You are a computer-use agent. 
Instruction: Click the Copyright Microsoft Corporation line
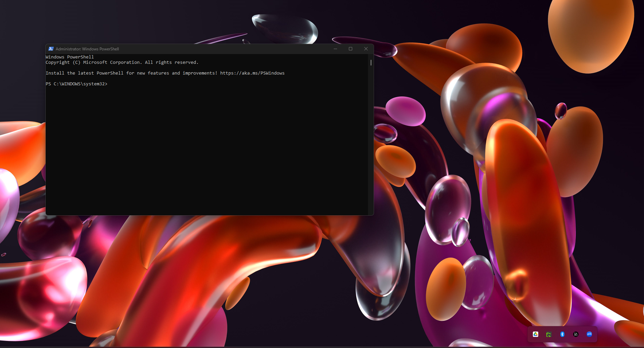click(x=122, y=62)
